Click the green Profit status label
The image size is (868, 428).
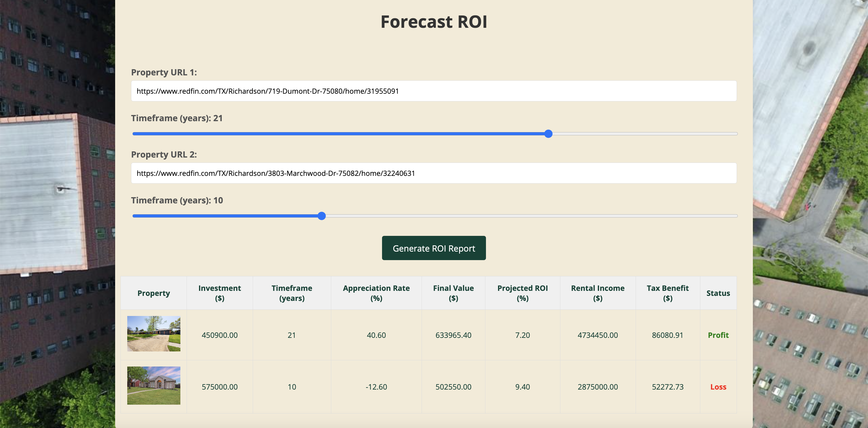click(718, 335)
